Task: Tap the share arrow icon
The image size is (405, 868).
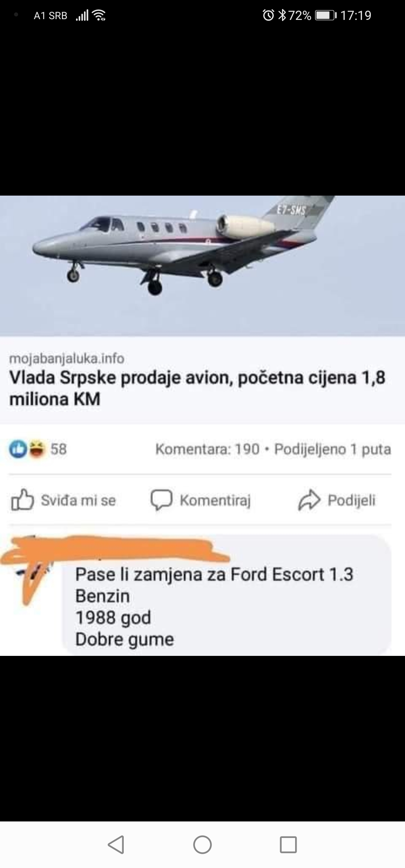Action: click(x=309, y=500)
